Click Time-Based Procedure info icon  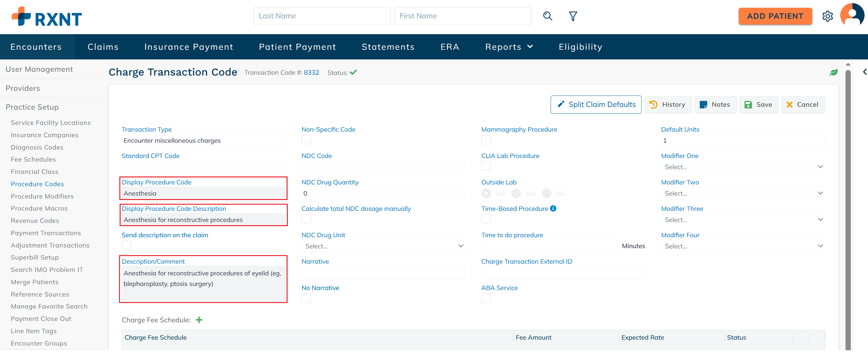[553, 209]
